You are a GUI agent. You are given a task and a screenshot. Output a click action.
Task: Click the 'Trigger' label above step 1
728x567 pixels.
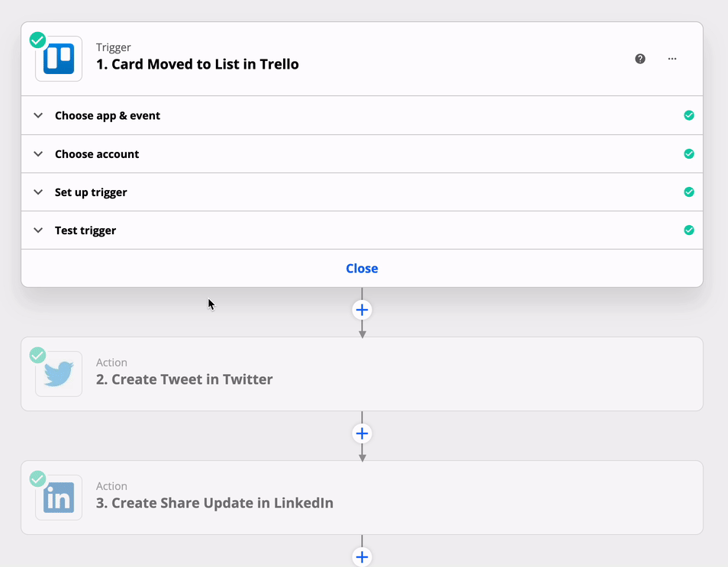[113, 47]
